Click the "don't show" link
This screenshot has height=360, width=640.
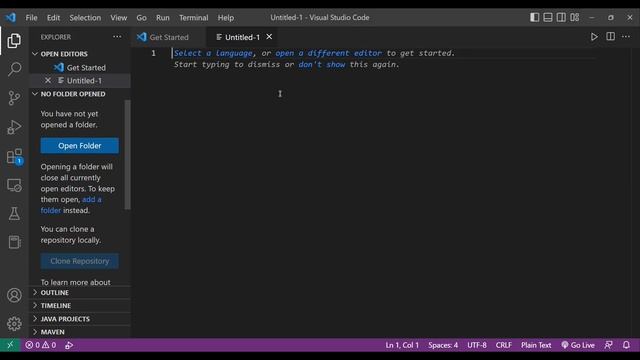pyautogui.click(x=322, y=64)
